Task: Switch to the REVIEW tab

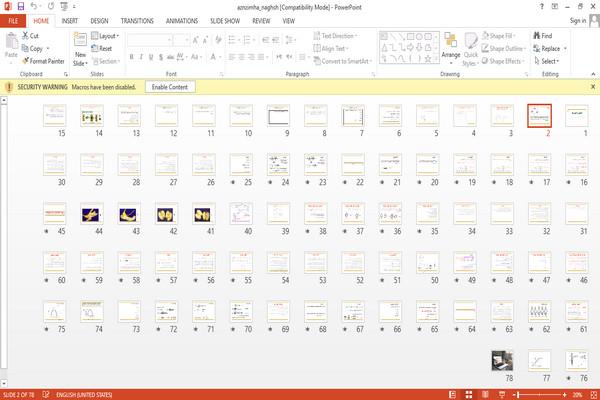Action: click(261, 21)
